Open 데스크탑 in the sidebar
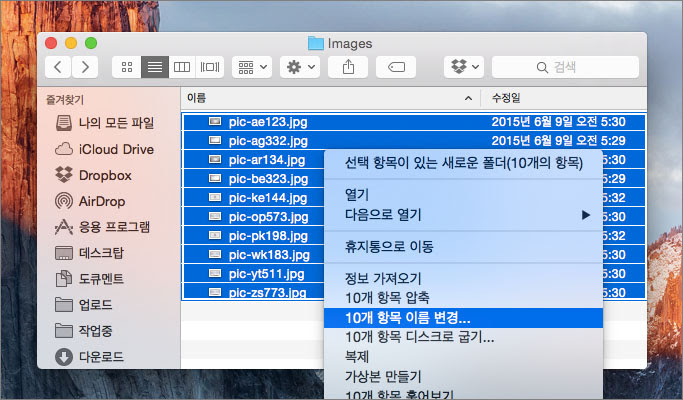This screenshot has height=400, width=683. pyautogui.click(x=90, y=253)
